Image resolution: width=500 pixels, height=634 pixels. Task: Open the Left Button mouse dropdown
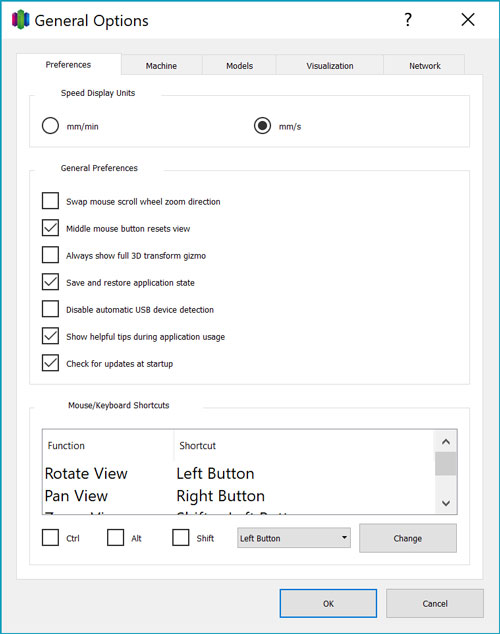[294, 538]
